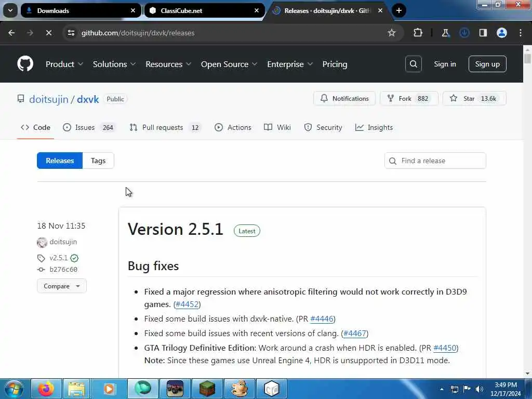This screenshot has height=399, width=532.
Task: Expand the Open Source menu
Action: [x=229, y=64]
